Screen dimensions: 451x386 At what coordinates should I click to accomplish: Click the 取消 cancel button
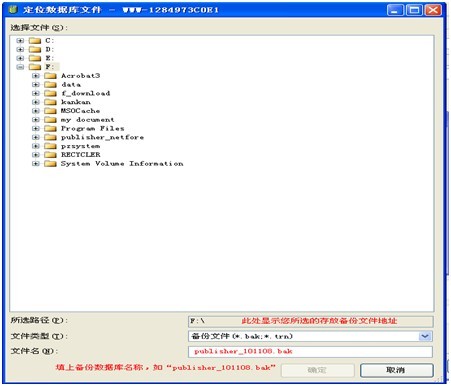(397, 370)
